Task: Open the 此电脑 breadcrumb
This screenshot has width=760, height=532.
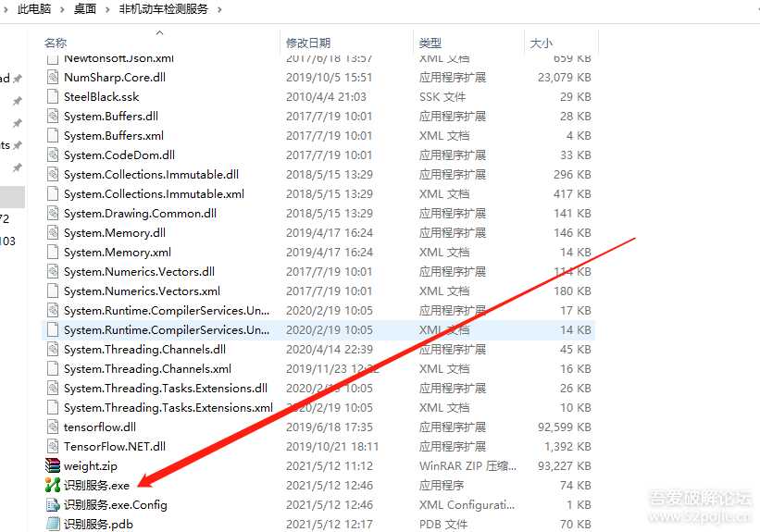Action: [34, 8]
